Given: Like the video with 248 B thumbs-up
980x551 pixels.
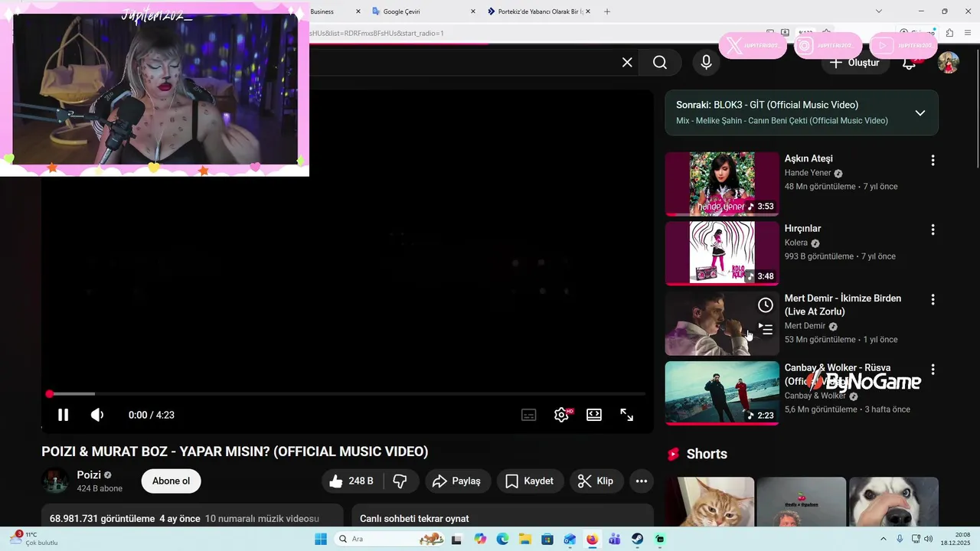Looking at the screenshot, I should (351, 481).
